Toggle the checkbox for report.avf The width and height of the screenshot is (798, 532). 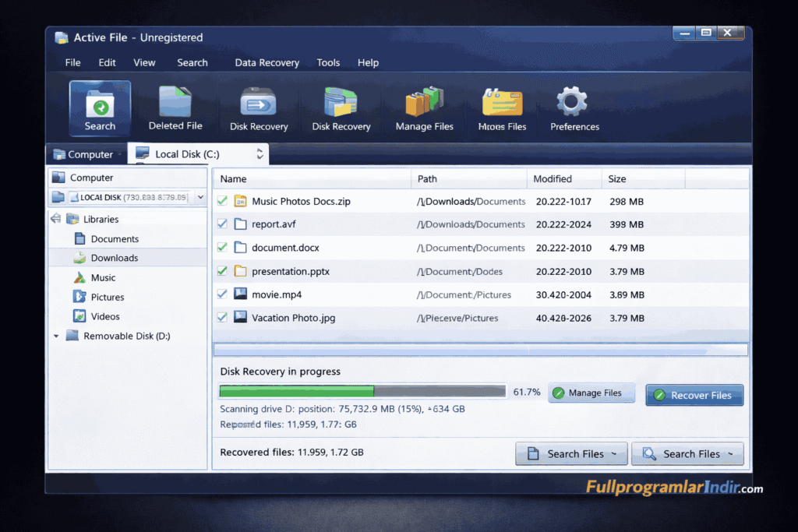tap(222, 224)
